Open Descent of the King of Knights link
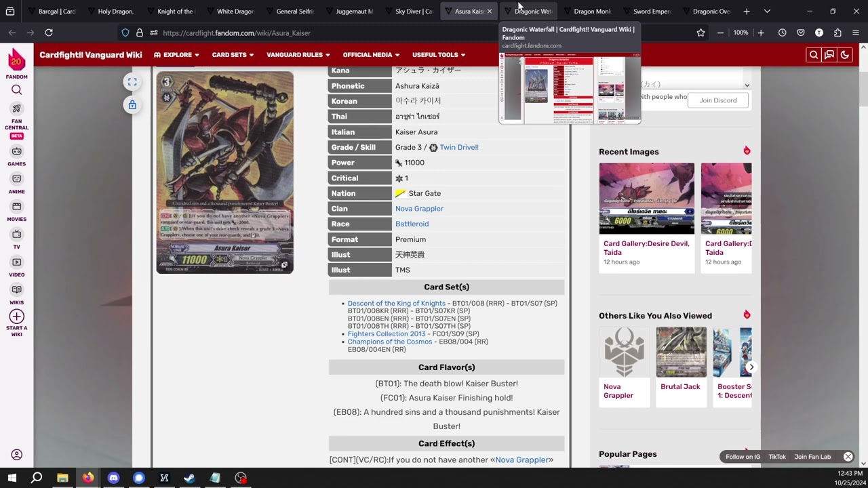Image resolution: width=868 pixels, height=488 pixels. [x=397, y=303]
